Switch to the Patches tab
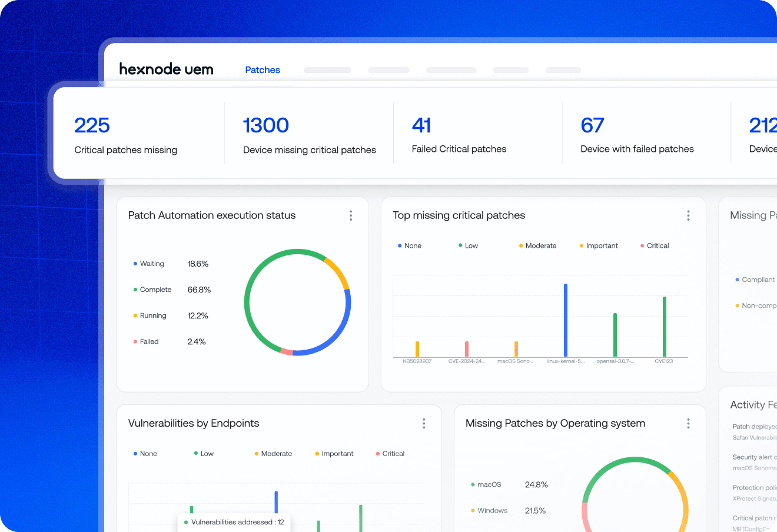The width and height of the screenshot is (777, 532). [x=263, y=69]
